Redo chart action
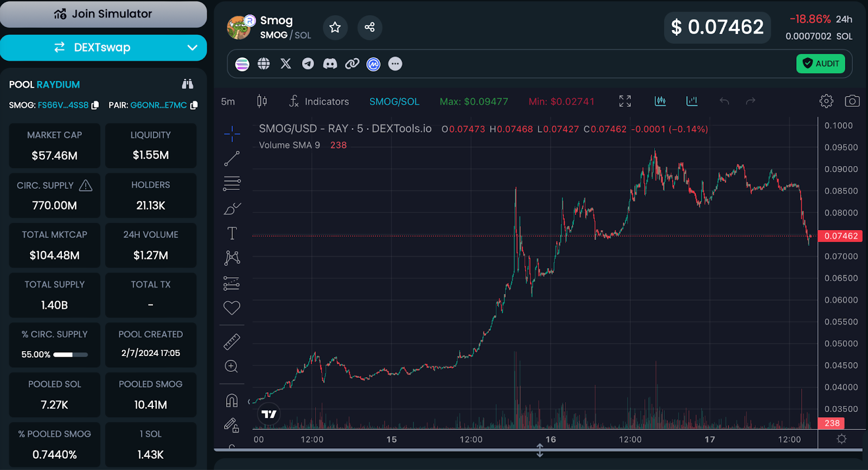Image resolution: width=868 pixels, height=470 pixels. click(750, 101)
